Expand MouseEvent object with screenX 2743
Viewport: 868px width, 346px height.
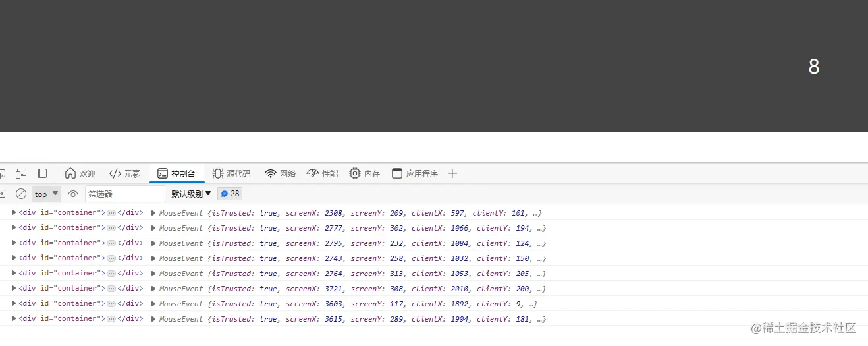(x=153, y=258)
